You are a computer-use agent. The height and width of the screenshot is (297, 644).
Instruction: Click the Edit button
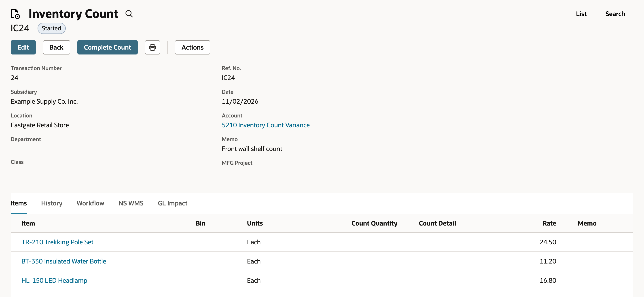pos(23,47)
